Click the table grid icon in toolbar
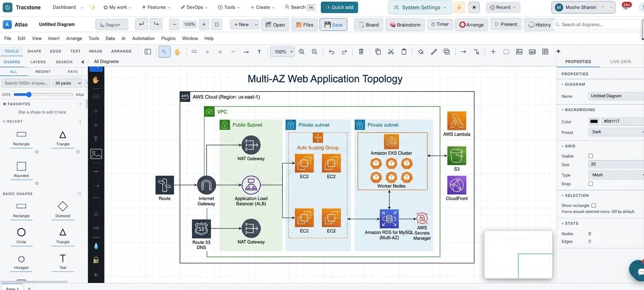644x290 pixels. click(x=545, y=51)
